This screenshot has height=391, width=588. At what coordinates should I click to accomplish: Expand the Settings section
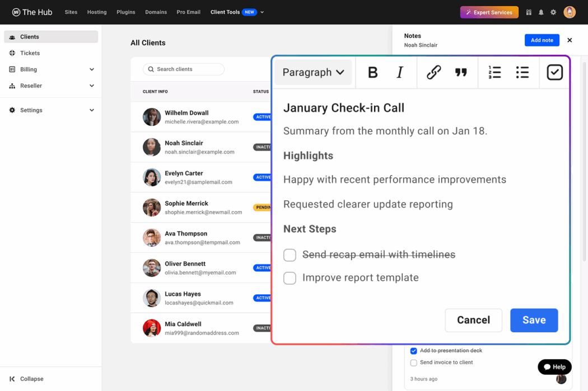(50, 110)
